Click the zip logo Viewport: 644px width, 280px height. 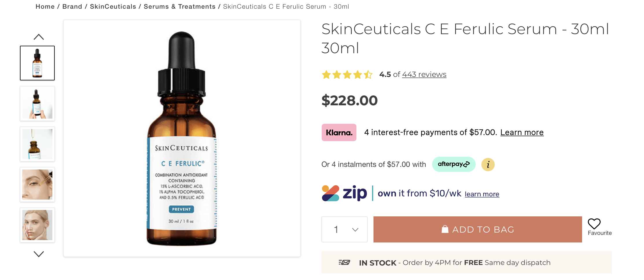click(x=344, y=193)
